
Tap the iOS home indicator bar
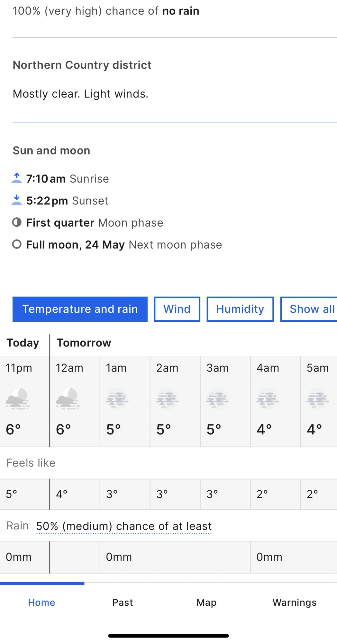click(x=168, y=636)
